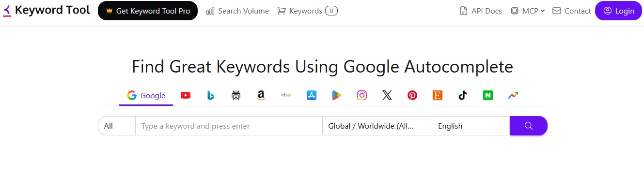
Task: Switch to the eBay keyword tab
Action: coord(286,96)
